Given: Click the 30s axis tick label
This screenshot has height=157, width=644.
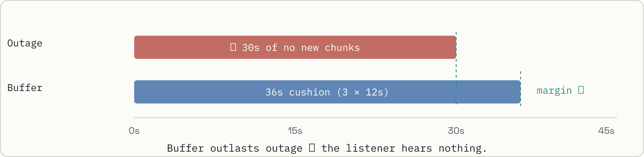Looking at the screenshot, I should click(x=456, y=131).
